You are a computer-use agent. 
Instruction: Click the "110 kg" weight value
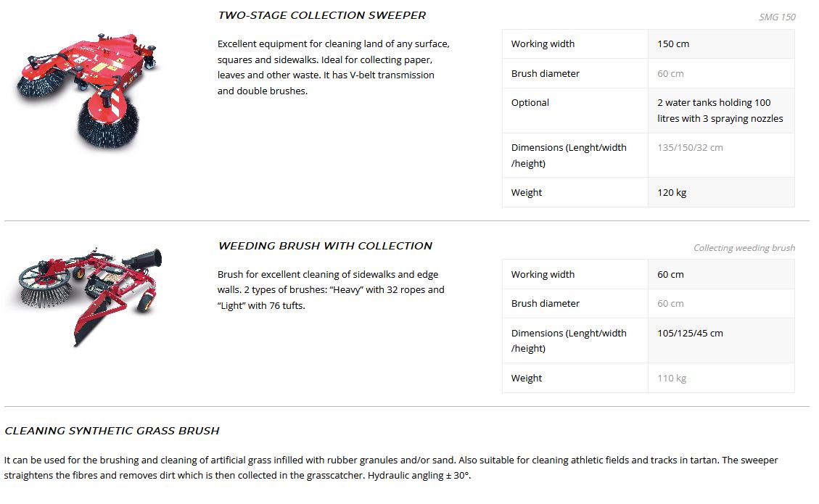pyautogui.click(x=672, y=379)
